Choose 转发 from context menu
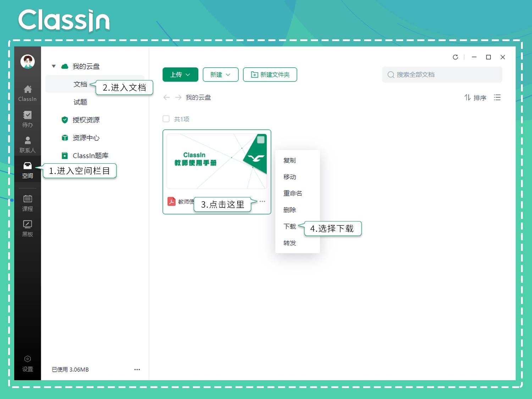Viewport: 532px width, 399px height. click(289, 243)
